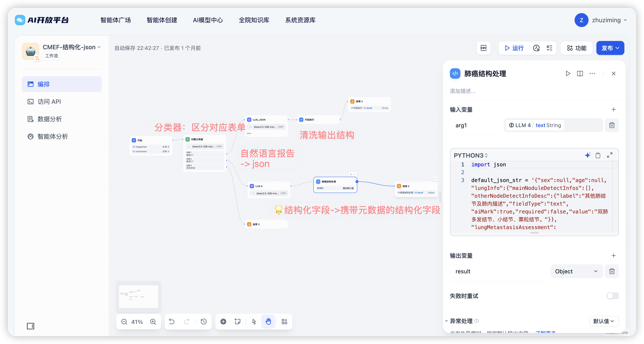Screen dimensions: 644x344
Task: Open 智能体分析 sidebar item
Action: pyautogui.click(x=62, y=136)
